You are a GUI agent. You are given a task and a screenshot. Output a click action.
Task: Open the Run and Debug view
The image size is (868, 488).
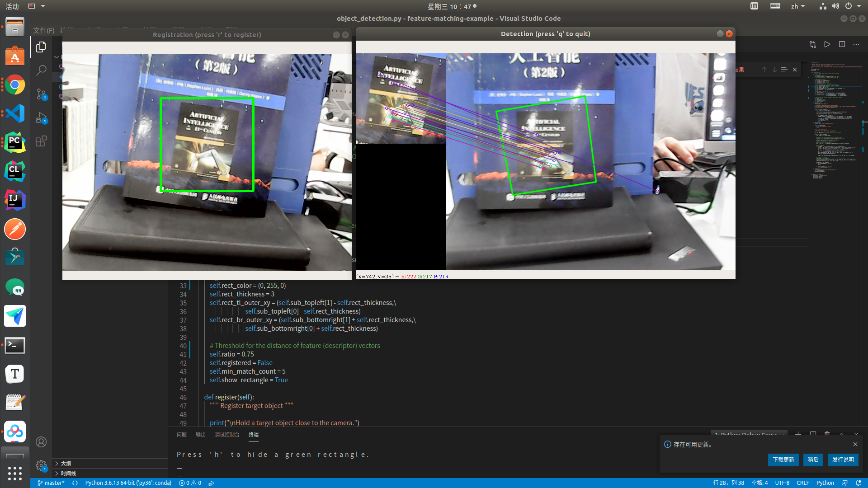(x=41, y=117)
